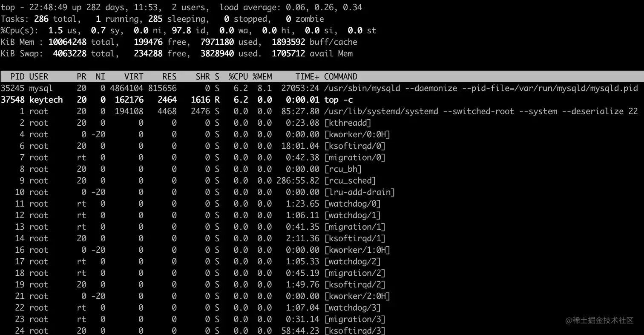Click the [ksoftirqd/2] process
This screenshot has height=335, width=644.
click(355, 284)
